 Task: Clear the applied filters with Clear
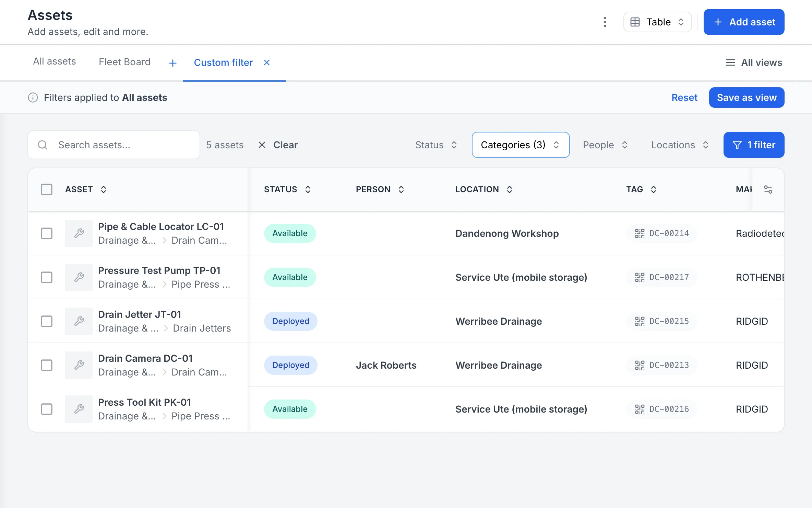[x=278, y=145]
